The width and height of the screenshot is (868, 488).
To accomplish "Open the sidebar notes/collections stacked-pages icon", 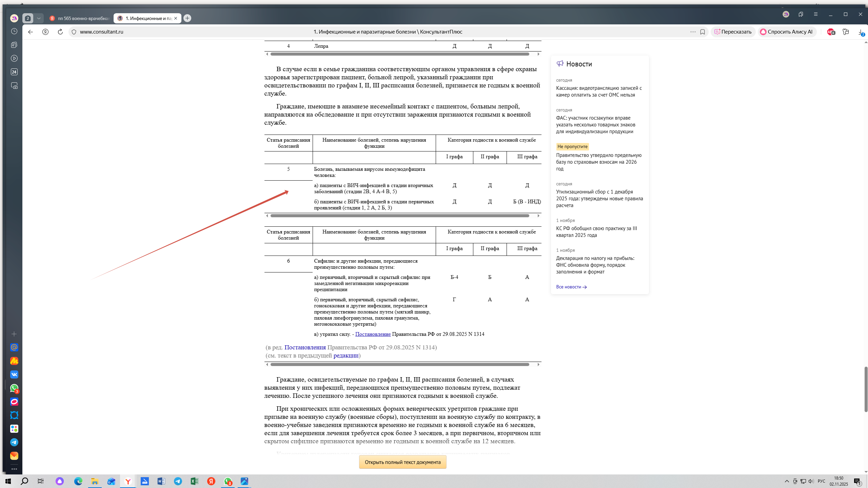I will click(x=14, y=45).
